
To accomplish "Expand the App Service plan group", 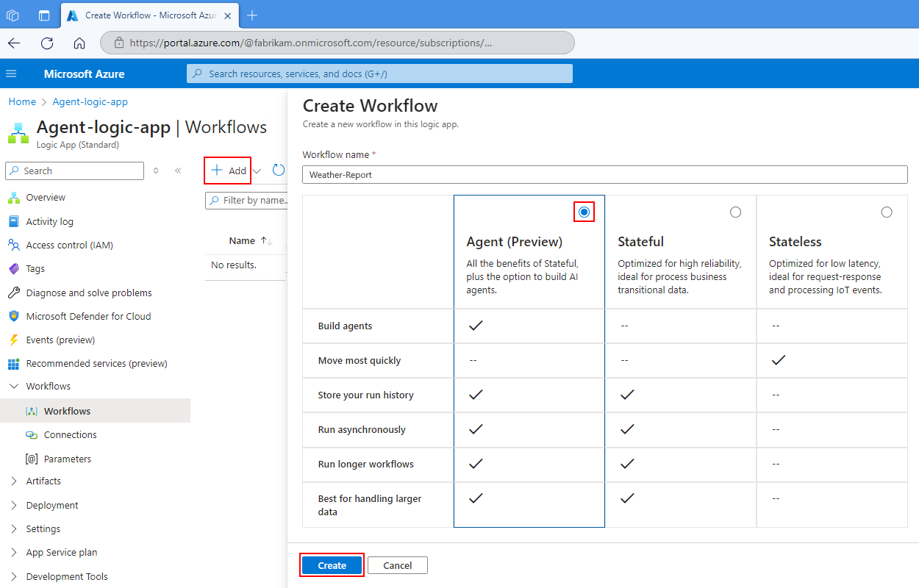I will (14, 553).
